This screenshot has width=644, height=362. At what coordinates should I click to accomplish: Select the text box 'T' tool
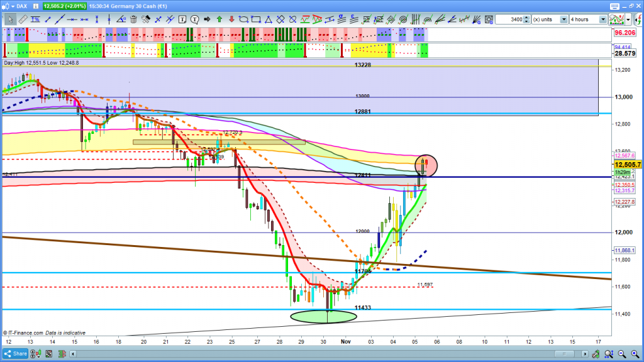pyautogui.click(x=182, y=19)
